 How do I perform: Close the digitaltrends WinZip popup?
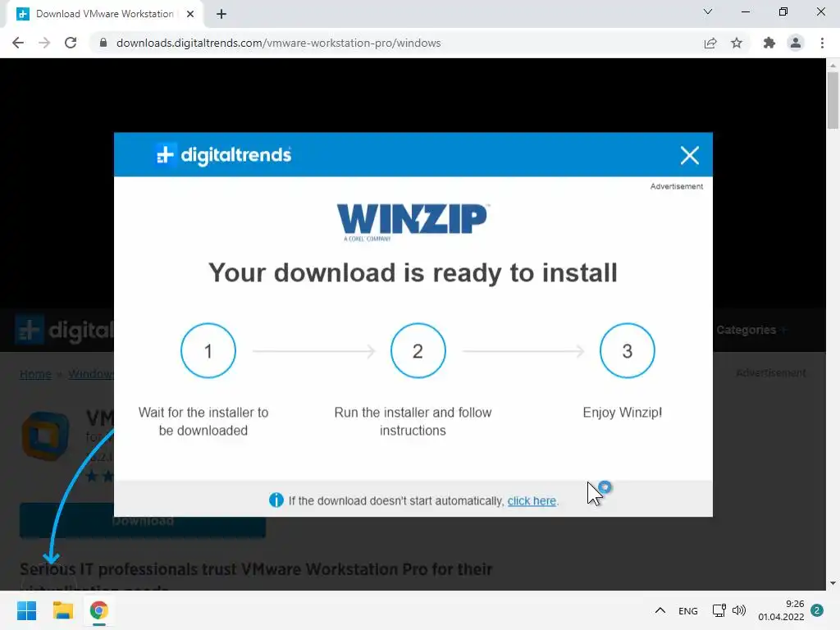(x=689, y=155)
